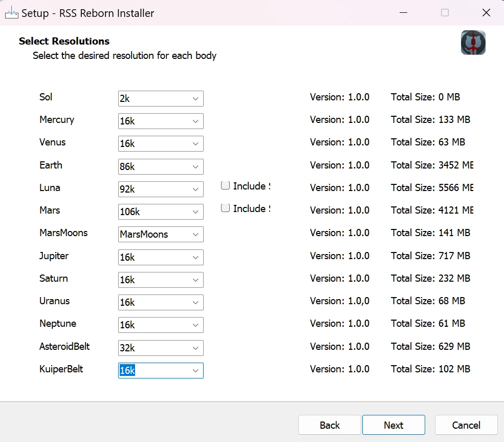Change the Mars 106k resolution dropdown
Screen dimensions: 504x442
[161, 212]
